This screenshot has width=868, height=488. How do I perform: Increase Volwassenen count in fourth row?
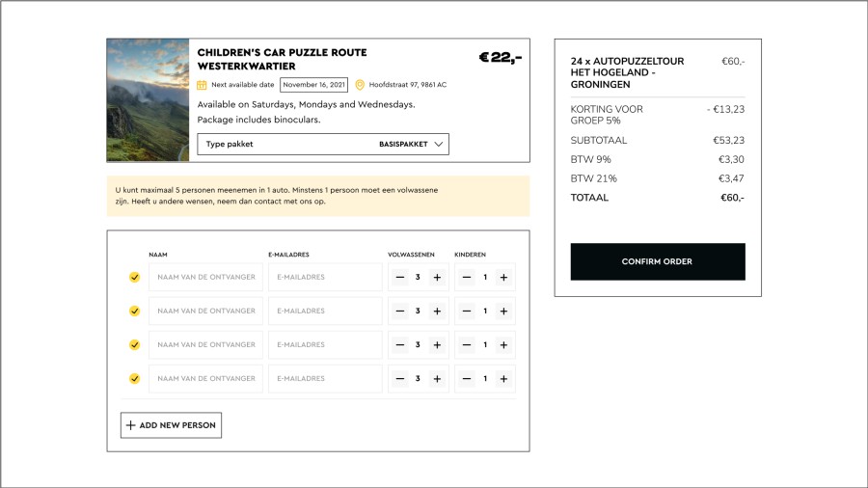[x=437, y=379]
